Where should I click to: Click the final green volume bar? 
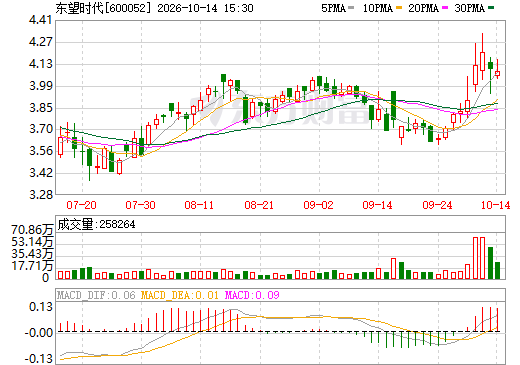click(x=497, y=270)
